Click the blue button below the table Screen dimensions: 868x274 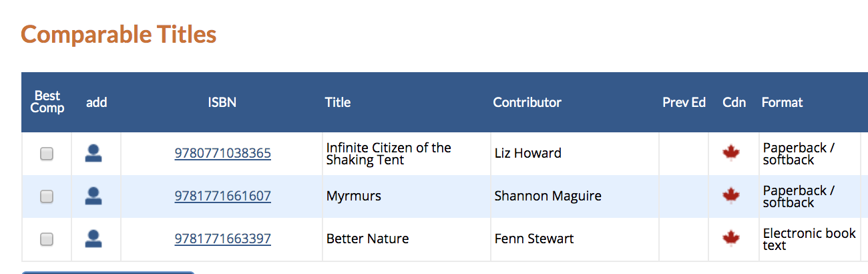coord(108,273)
